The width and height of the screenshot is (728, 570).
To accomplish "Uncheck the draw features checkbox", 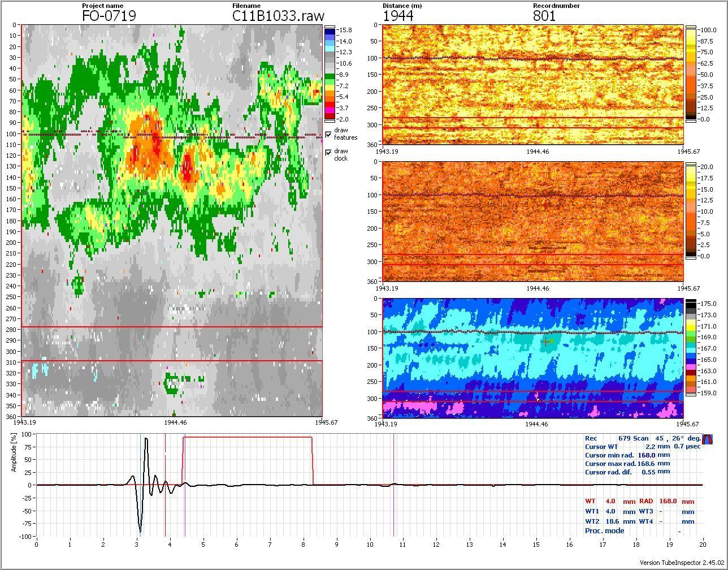I will tap(328, 134).
